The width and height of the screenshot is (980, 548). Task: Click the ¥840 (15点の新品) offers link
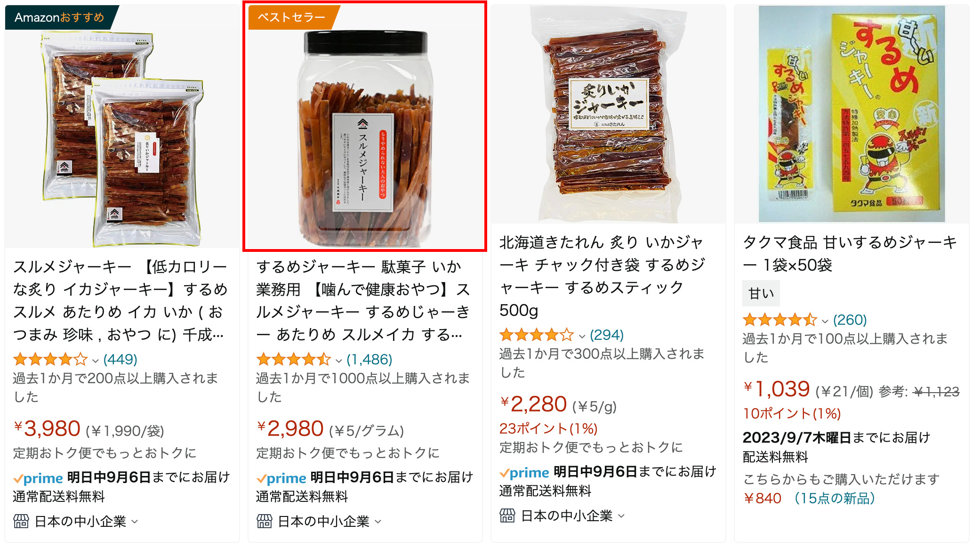809,498
